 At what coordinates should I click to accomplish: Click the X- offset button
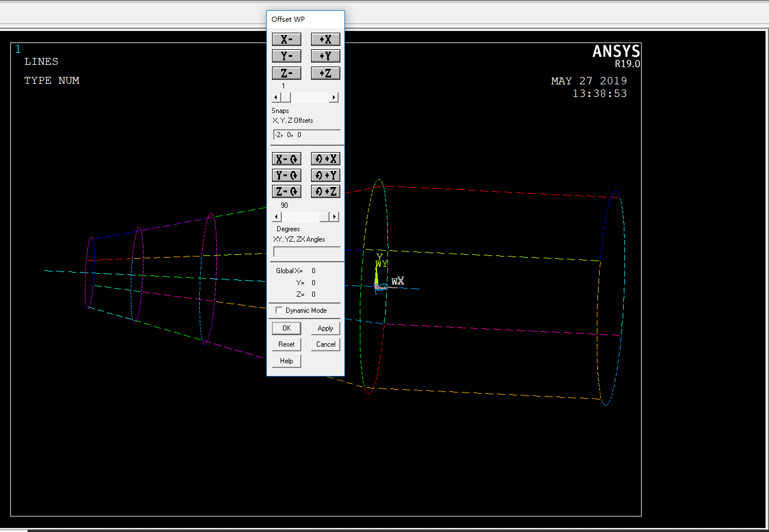[286, 40]
